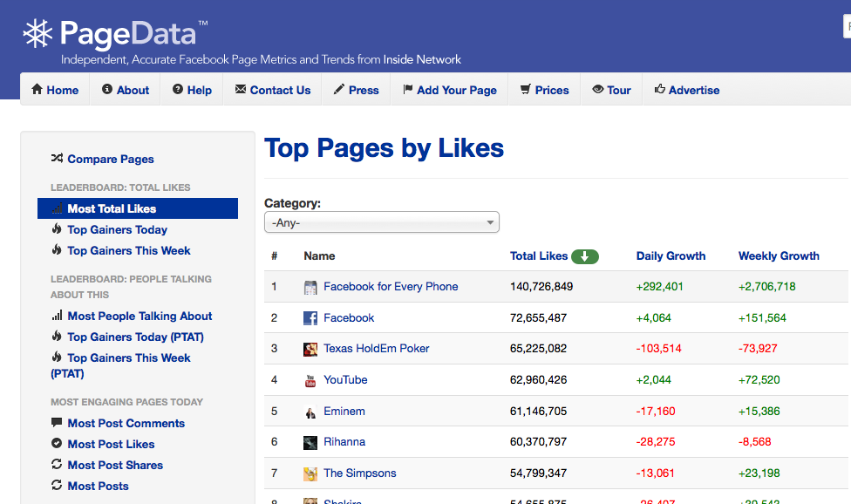Open the Press navigation tab

(356, 90)
